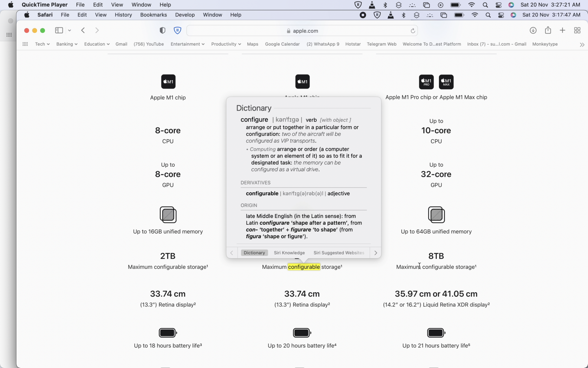Screen dimensions: 588x368
Task: Show the tab overview grid icon
Action: (x=577, y=30)
